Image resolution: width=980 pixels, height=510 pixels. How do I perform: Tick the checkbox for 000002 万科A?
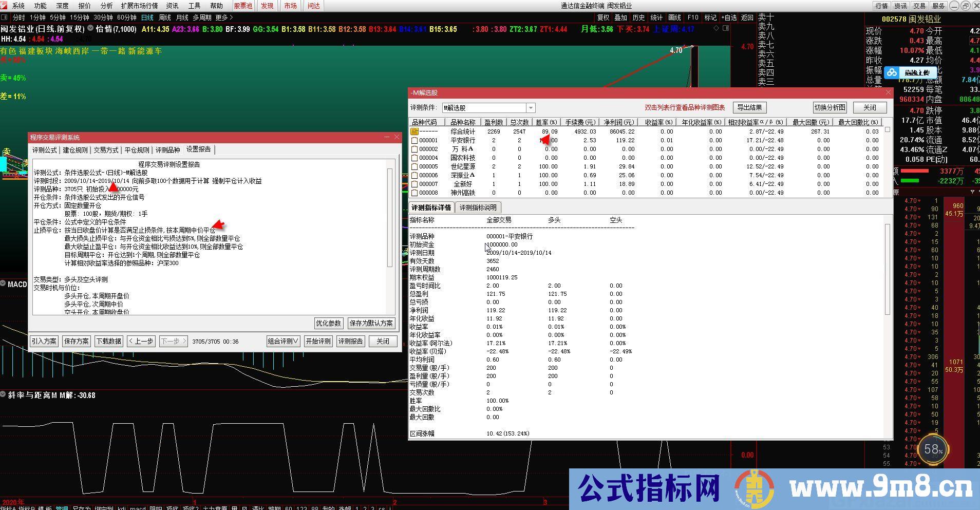click(414, 149)
